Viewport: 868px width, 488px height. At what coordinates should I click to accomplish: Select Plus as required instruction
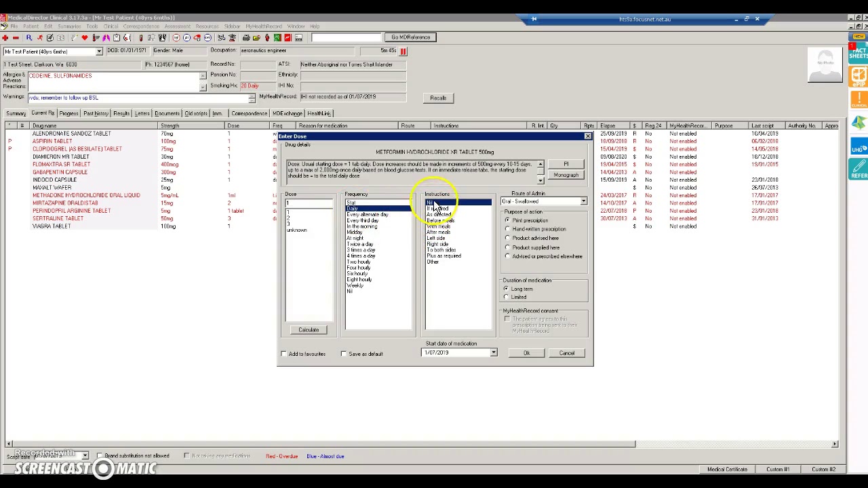click(444, 256)
